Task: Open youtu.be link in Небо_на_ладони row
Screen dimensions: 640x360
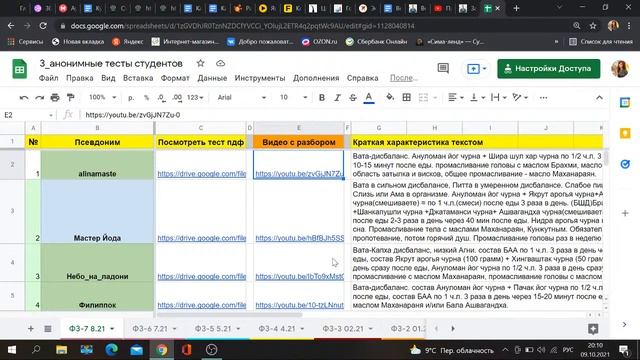Action: click(x=300, y=276)
